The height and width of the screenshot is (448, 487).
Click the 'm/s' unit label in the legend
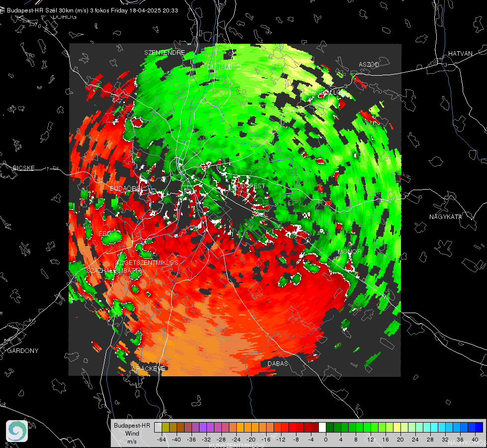(x=132, y=442)
